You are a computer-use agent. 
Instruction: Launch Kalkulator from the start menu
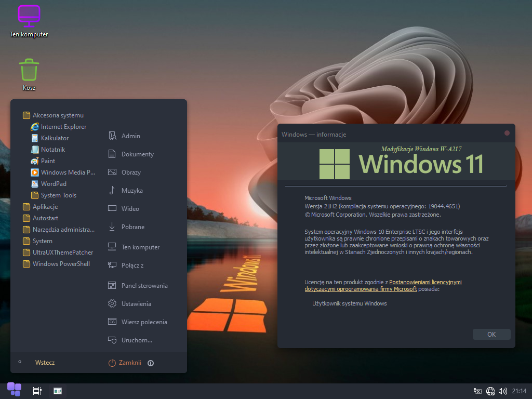(55, 138)
